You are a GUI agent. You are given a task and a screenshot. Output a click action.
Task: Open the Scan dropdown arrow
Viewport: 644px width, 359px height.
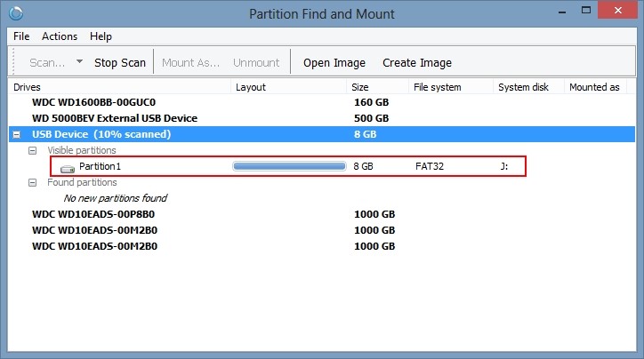point(80,62)
